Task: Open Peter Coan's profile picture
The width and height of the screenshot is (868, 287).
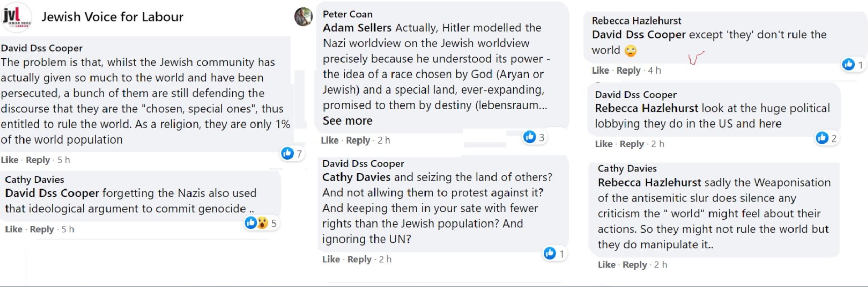Action: [x=303, y=17]
